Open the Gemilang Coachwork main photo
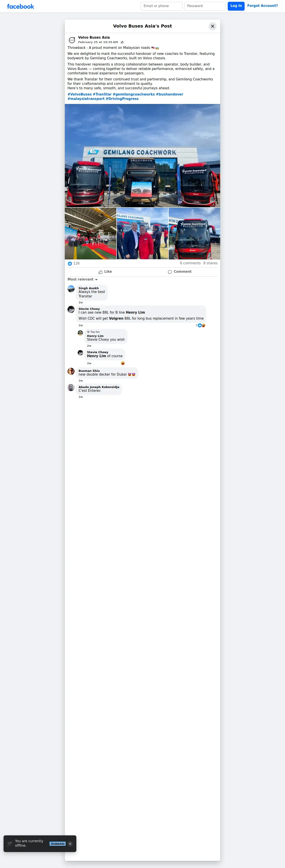This screenshot has width=285, height=868. tap(142, 155)
